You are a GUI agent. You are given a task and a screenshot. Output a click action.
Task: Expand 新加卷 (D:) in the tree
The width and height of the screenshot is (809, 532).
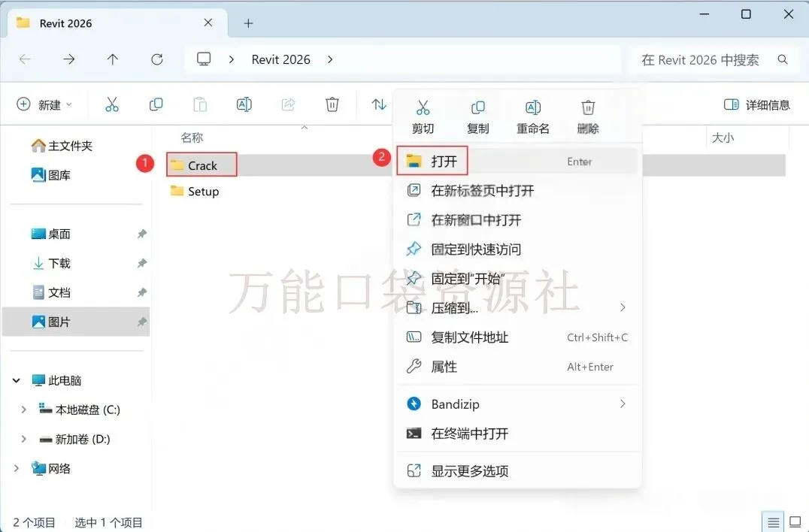[x=23, y=440]
